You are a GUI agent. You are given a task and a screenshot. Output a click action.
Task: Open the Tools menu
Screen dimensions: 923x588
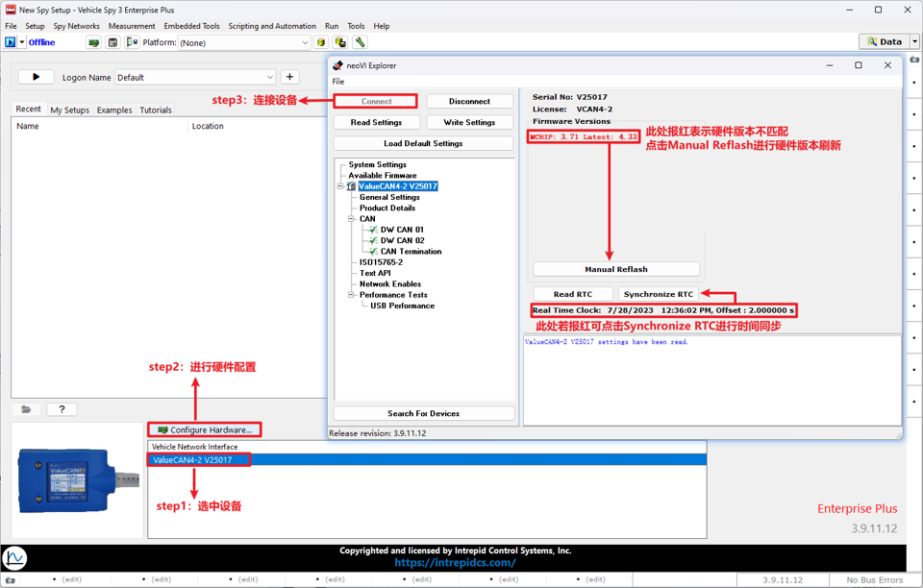click(356, 26)
